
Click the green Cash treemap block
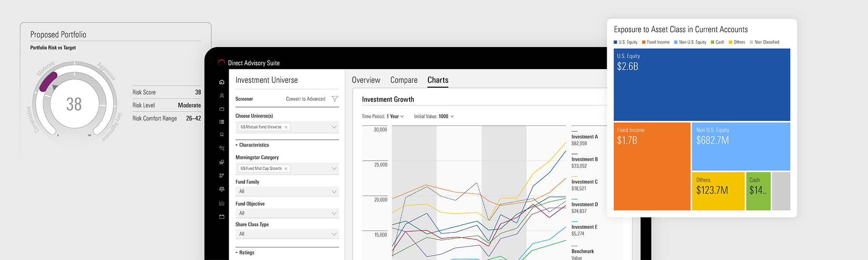[758, 191]
